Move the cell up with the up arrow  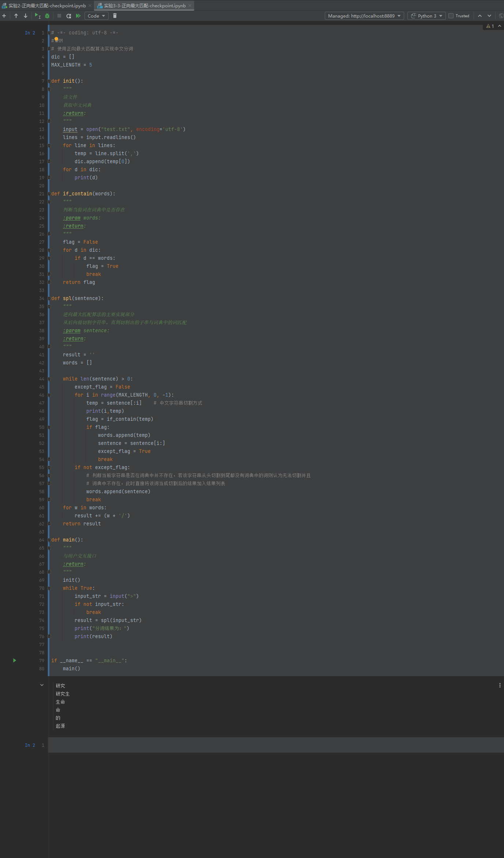coord(16,16)
